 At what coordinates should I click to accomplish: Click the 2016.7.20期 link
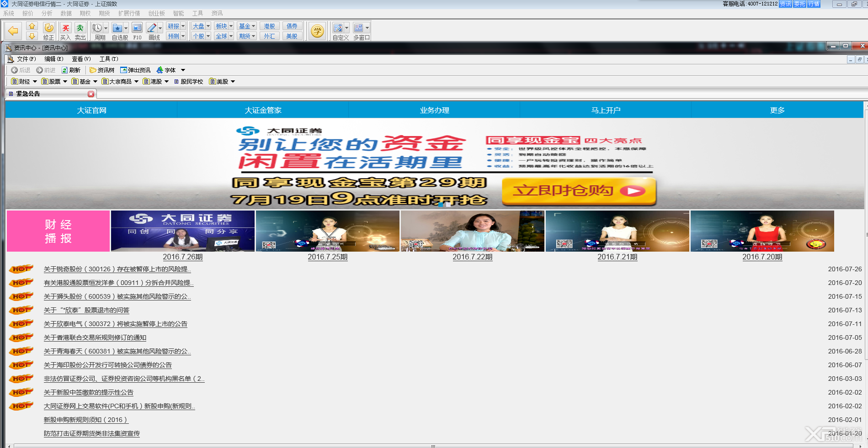coord(762,257)
